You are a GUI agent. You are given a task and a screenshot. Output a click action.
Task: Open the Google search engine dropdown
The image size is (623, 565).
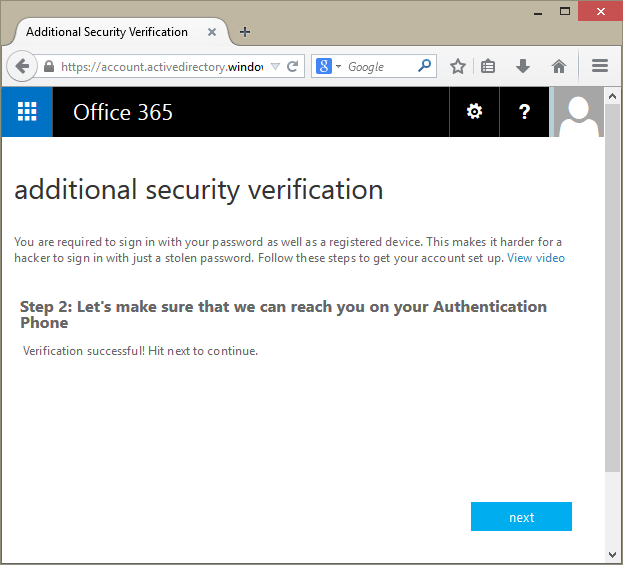point(329,67)
